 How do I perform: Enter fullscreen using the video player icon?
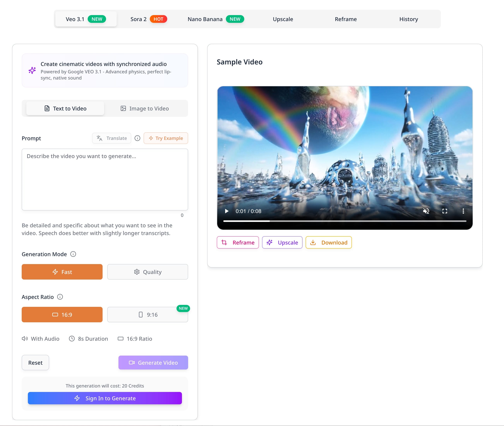[x=445, y=211]
